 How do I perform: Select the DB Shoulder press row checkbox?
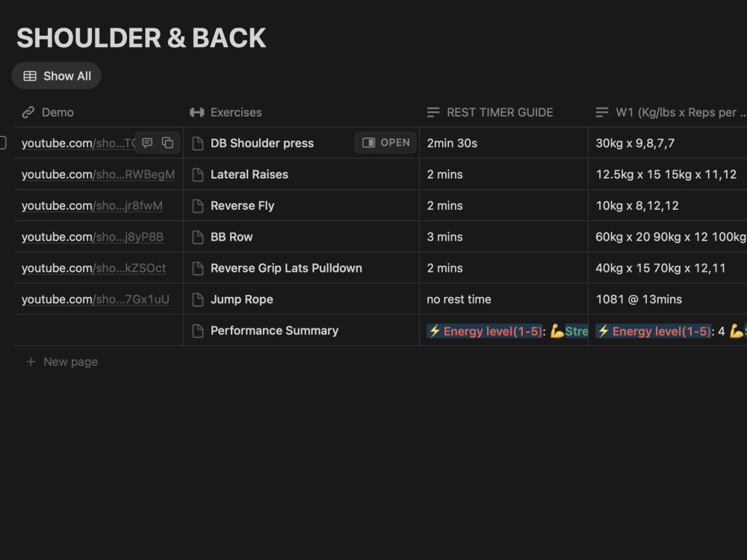[x=2, y=143]
